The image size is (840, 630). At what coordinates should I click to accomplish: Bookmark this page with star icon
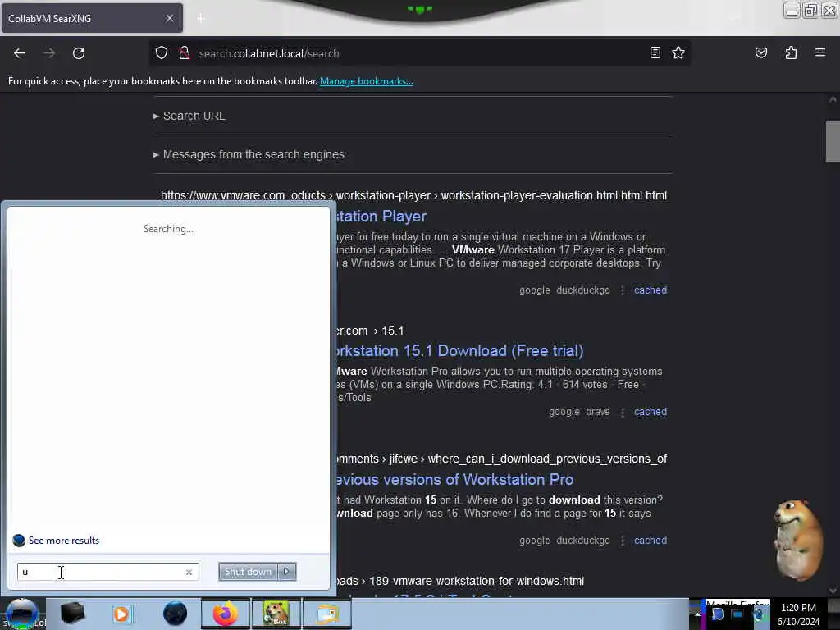678,53
